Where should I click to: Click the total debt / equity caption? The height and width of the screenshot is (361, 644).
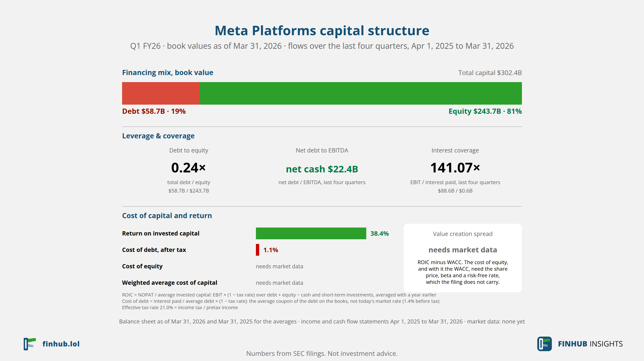tap(189, 182)
